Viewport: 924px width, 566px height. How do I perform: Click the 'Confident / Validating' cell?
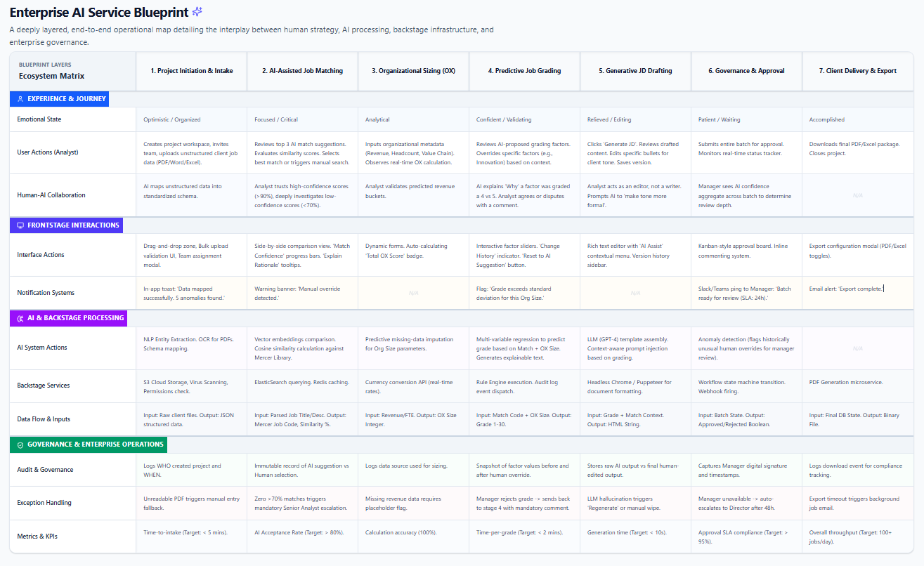click(524, 119)
